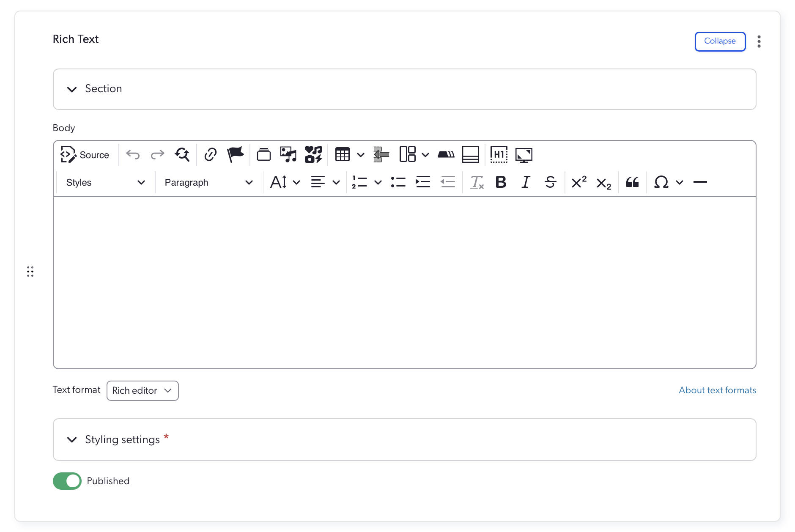Viewport: 795px width, 532px height.
Task: Open text alignment options arrow
Action: click(x=336, y=183)
